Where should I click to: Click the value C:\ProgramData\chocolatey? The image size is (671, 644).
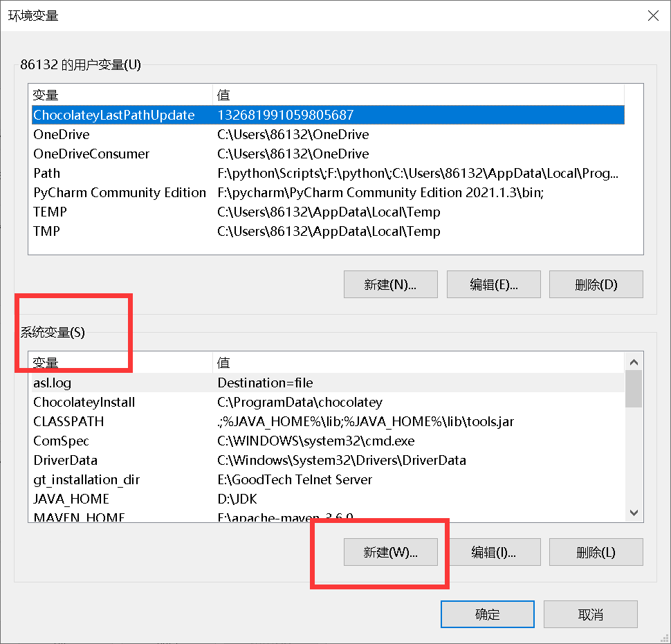(x=300, y=402)
